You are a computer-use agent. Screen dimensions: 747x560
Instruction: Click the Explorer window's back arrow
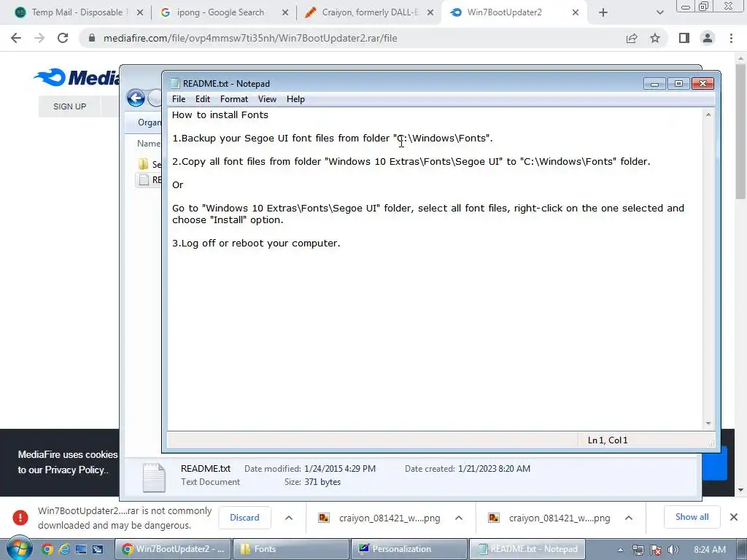tap(136, 98)
